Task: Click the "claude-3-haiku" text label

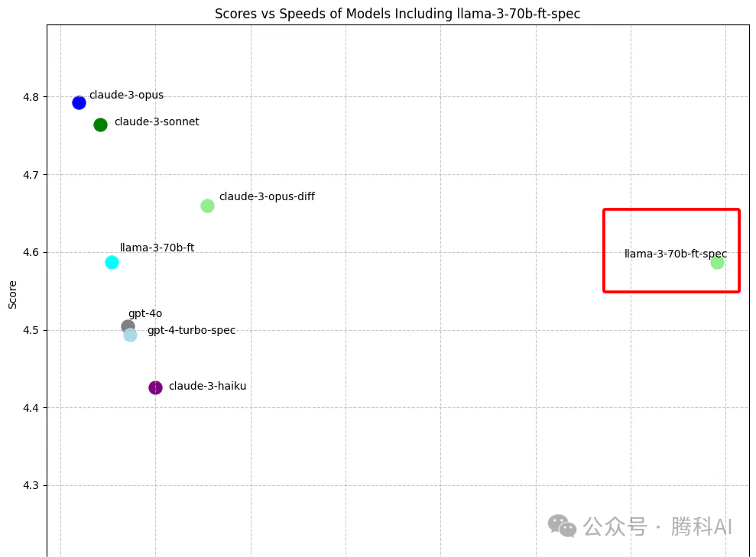Action: (207, 386)
